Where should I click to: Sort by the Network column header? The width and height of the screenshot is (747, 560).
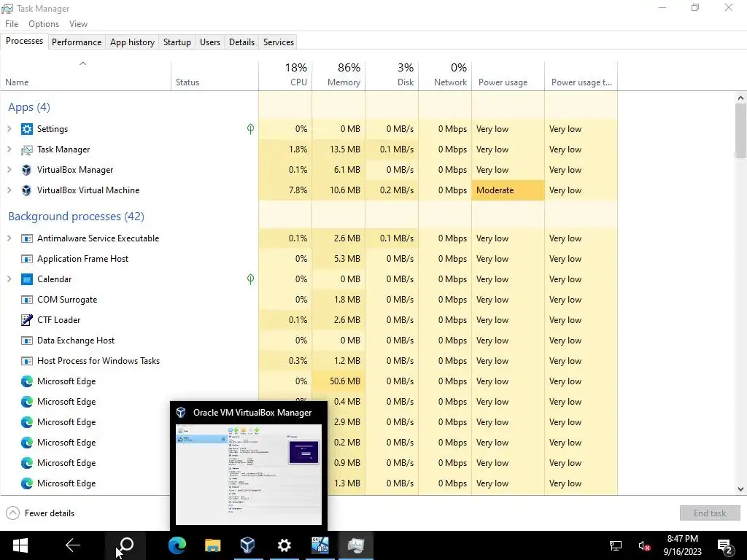point(446,76)
